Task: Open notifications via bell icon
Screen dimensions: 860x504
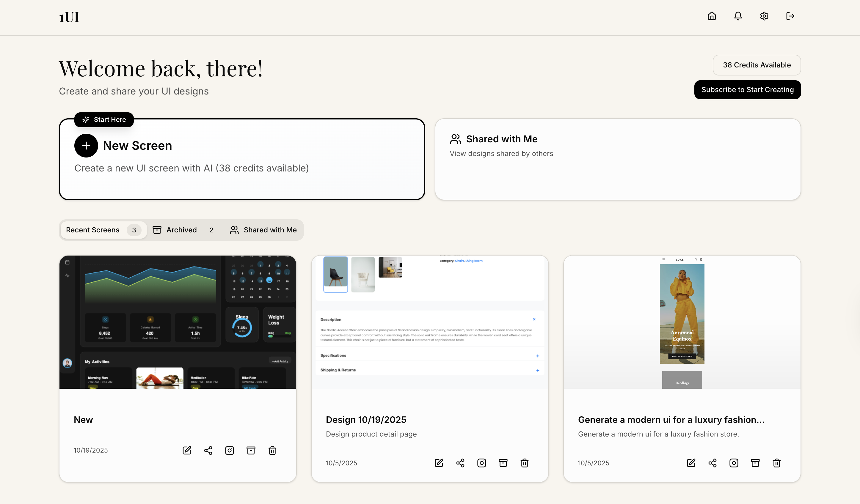Action: (737, 16)
